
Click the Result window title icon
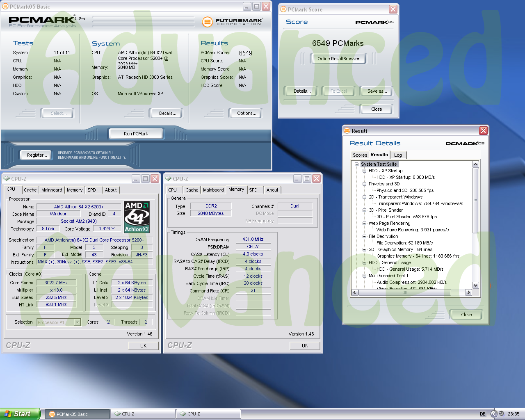[347, 131]
